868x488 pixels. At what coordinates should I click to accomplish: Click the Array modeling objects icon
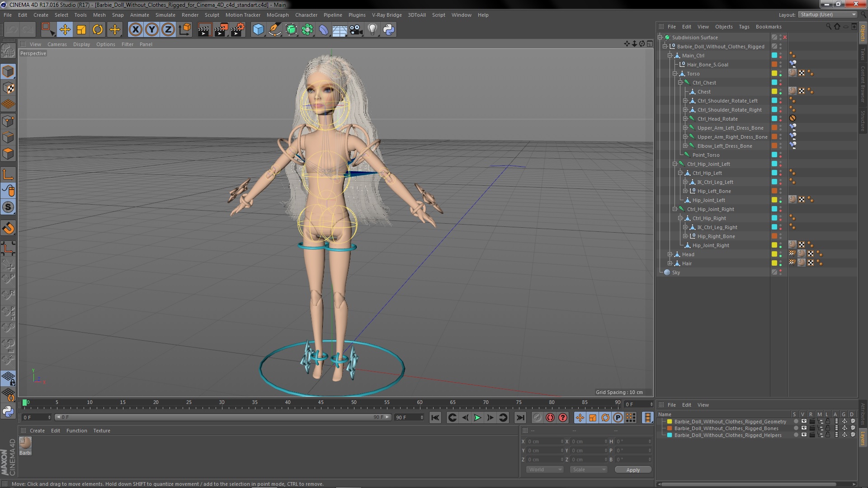[x=307, y=30]
